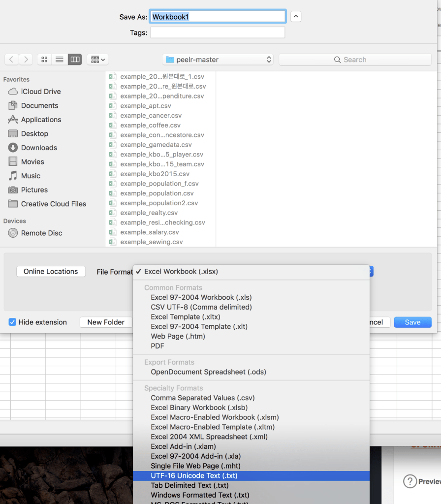The height and width of the screenshot is (504, 441).
Task: Choose Excel 97-2004 Template (.xlt) format
Action: [x=251, y=327]
